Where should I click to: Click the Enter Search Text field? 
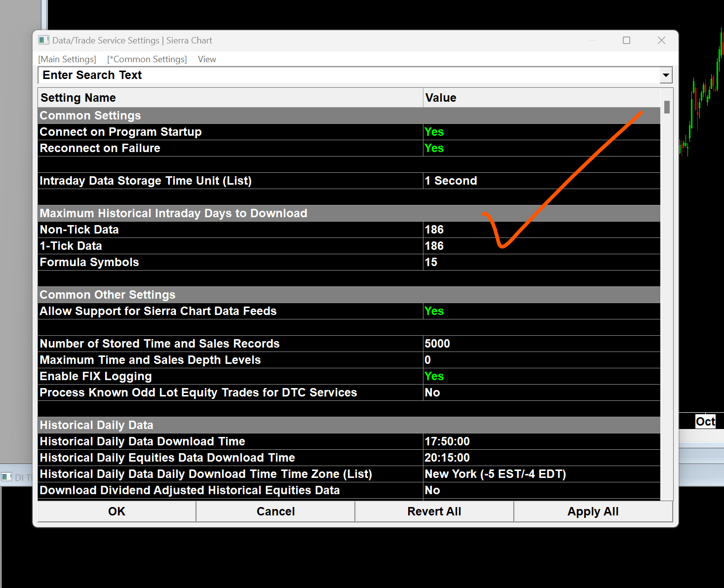point(349,75)
